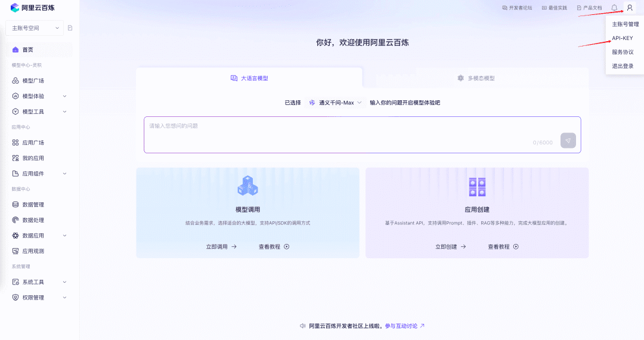Select 主账号管理 from the user menu
Image resolution: width=644 pixels, height=340 pixels.
(625, 24)
